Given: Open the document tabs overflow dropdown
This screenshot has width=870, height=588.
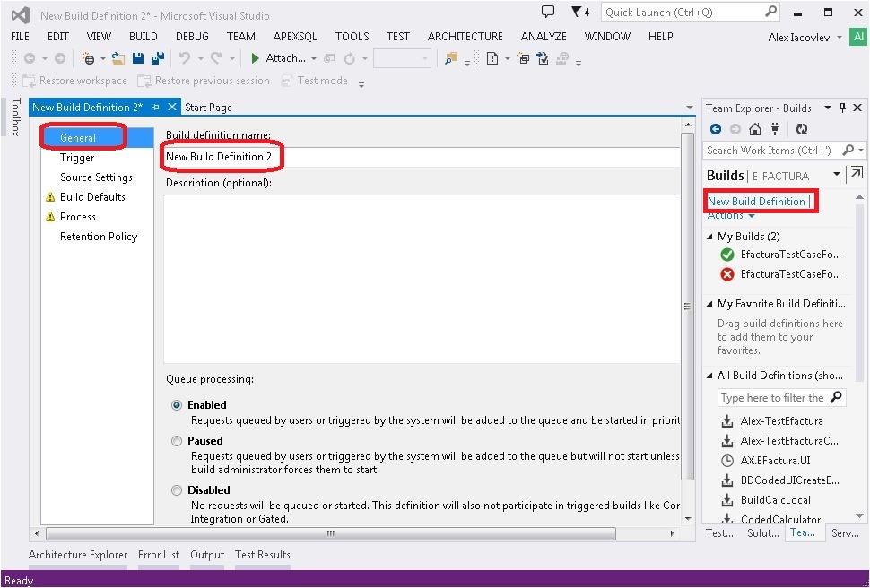Looking at the screenshot, I should (x=689, y=108).
